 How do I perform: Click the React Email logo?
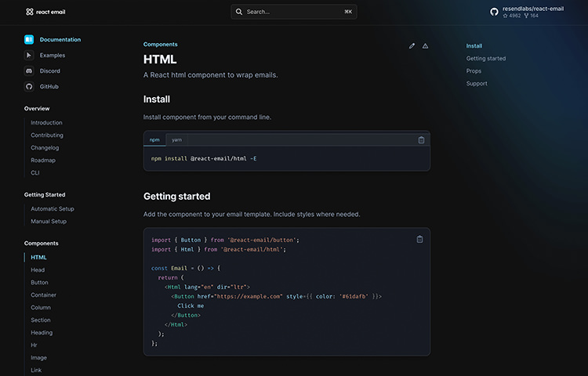45,12
